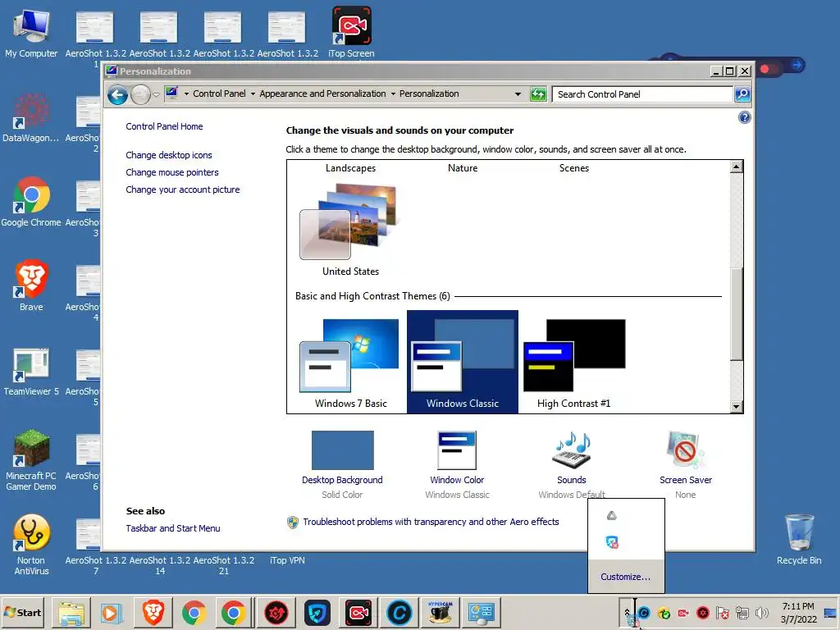Open DataWagon desktop shortcut

pos(31,118)
